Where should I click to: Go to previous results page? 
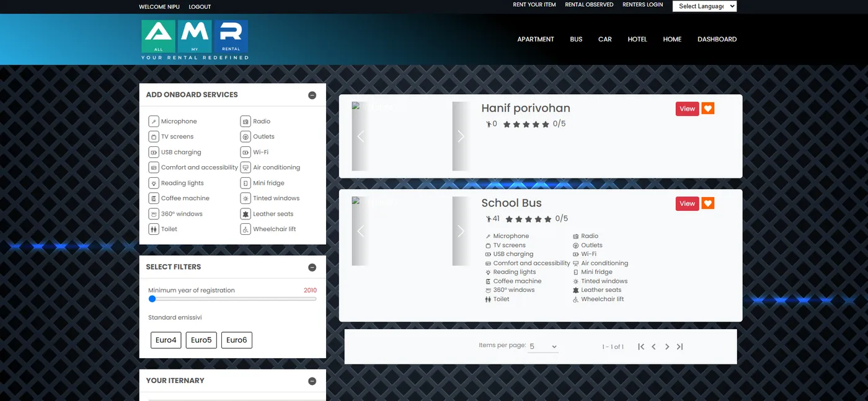[653, 346]
